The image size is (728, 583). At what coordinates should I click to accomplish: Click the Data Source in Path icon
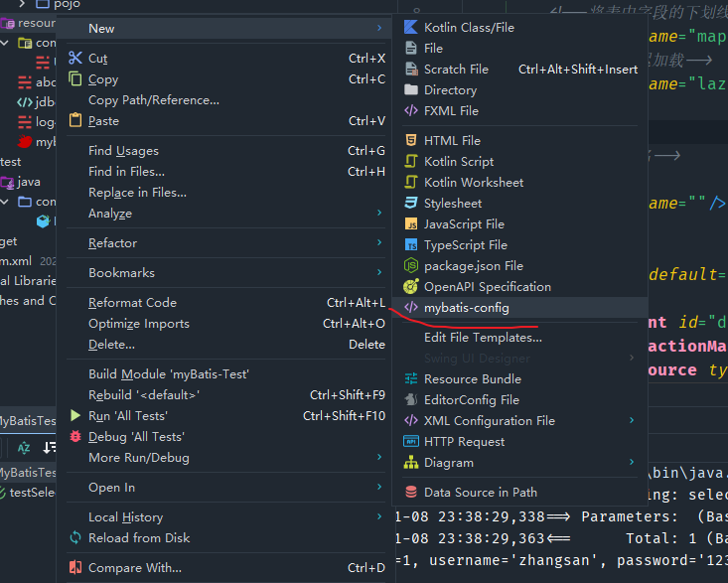[411, 492]
